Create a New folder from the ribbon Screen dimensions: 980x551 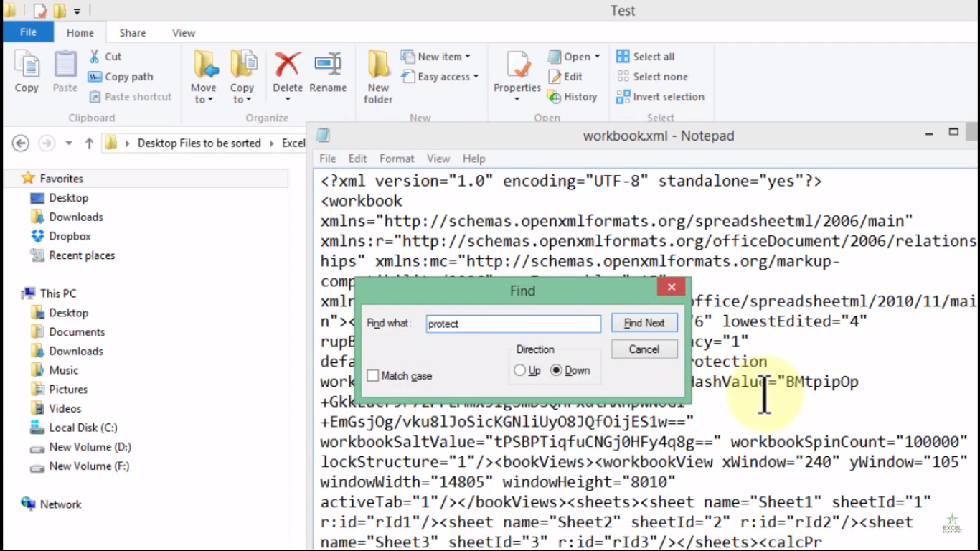(x=378, y=77)
